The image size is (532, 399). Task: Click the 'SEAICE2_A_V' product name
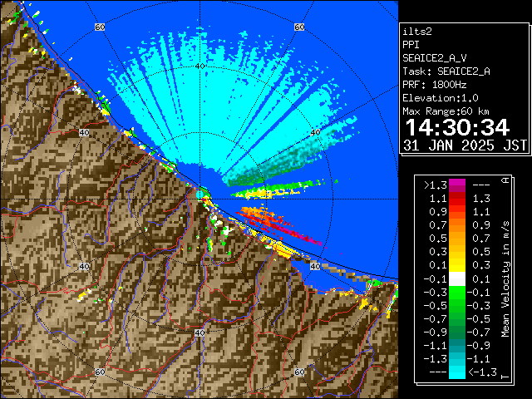pos(435,58)
